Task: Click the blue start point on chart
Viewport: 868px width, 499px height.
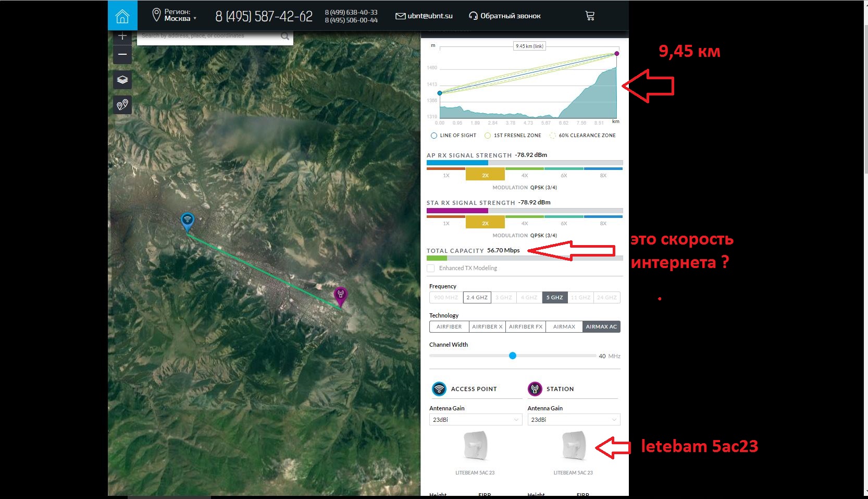Action: pos(440,93)
